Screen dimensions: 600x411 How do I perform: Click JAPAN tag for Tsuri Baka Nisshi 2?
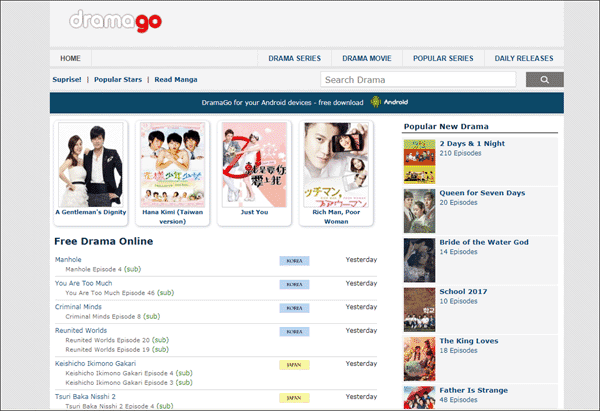click(294, 398)
